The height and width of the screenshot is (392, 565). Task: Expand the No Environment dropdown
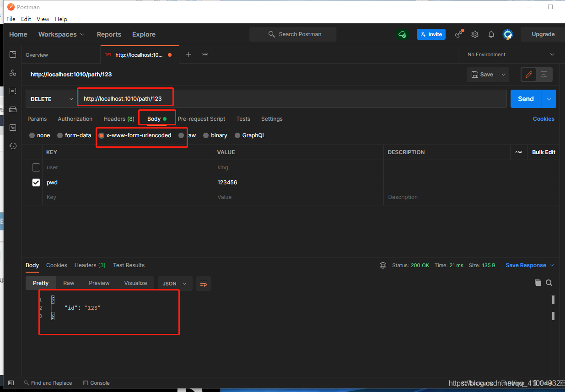click(511, 54)
